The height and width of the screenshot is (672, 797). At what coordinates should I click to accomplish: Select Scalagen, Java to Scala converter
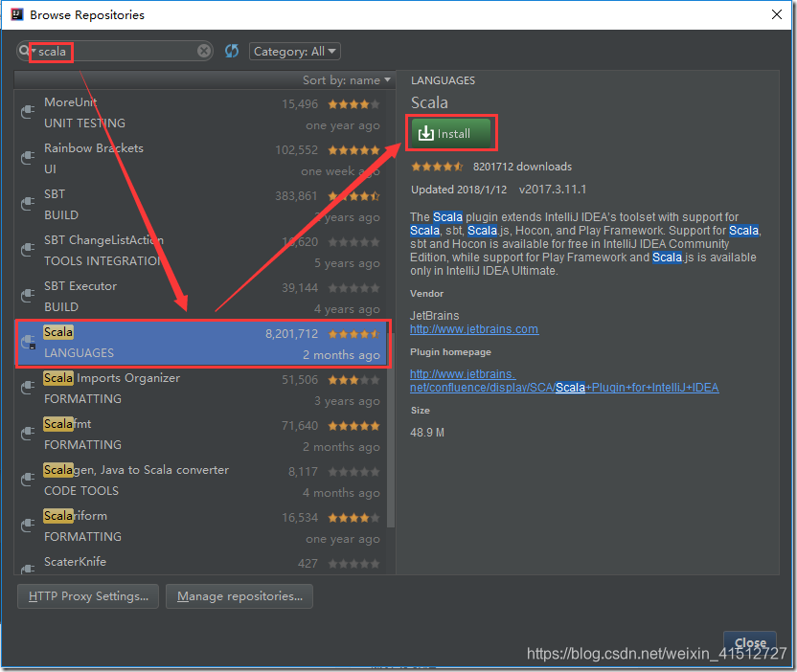[201, 480]
